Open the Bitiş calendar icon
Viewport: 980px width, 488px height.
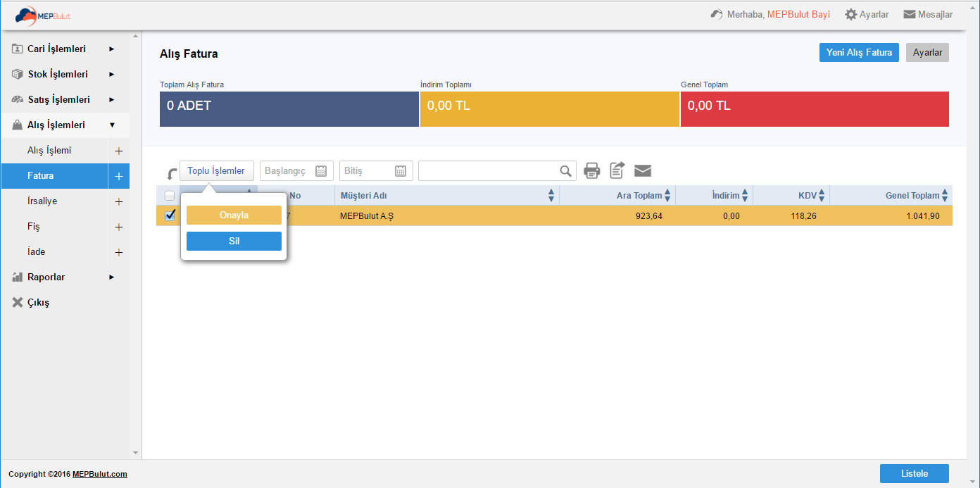click(401, 170)
